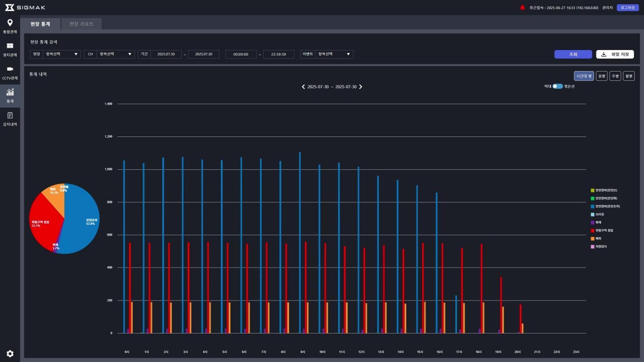644x362 pixels.
Task: Open the 감지내역 clipboard icon
Action: tap(10, 115)
